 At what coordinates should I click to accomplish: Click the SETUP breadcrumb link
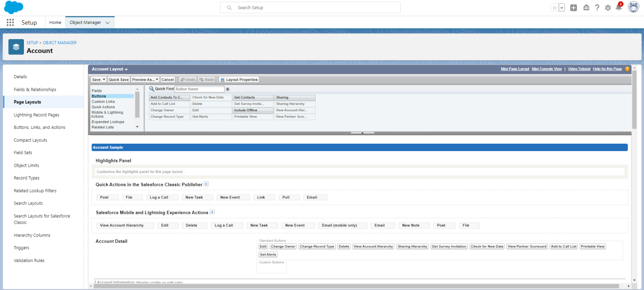pyautogui.click(x=32, y=42)
